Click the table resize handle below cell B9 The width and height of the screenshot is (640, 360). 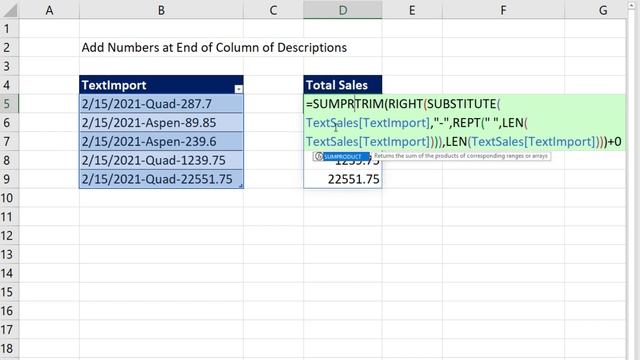241,186
